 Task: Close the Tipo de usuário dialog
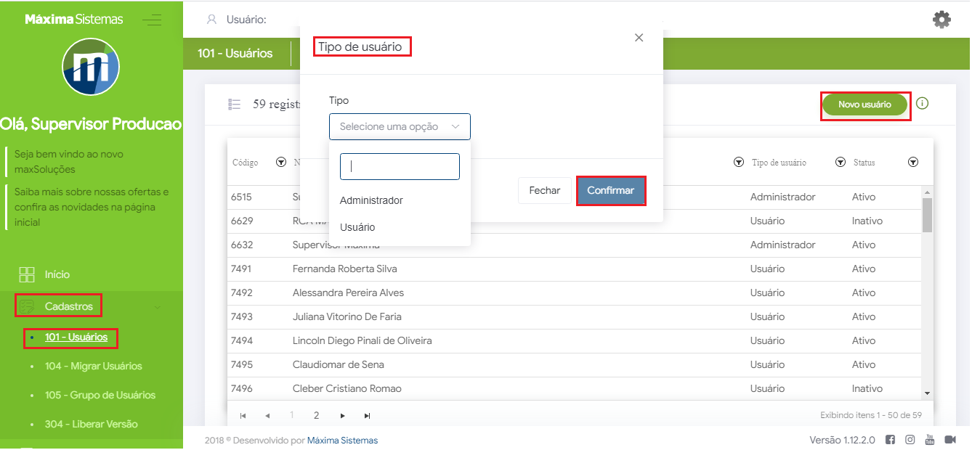(x=639, y=38)
